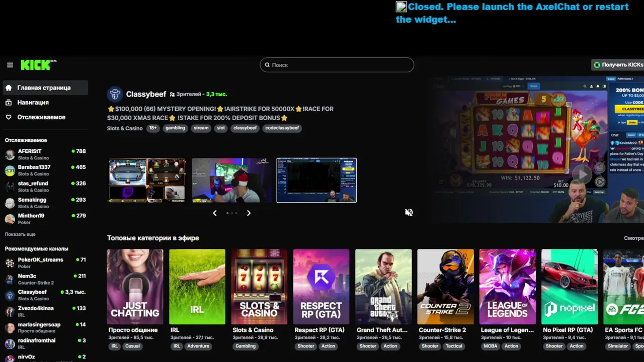
Task: Click the rodinafromthai avatar icon
Action: pyautogui.click(x=10, y=344)
